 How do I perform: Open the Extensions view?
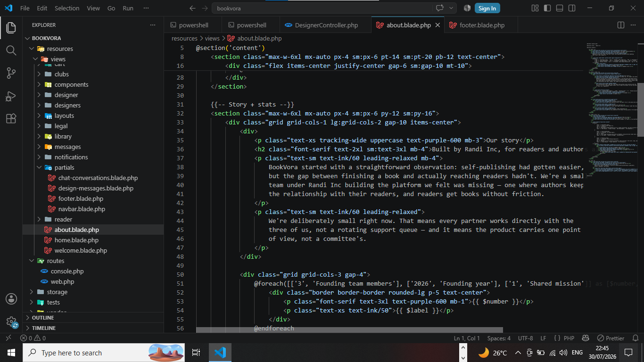pos(11,118)
